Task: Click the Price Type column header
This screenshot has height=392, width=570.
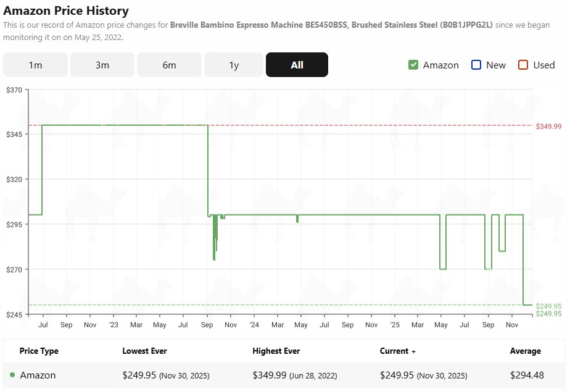Action: pos(39,351)
